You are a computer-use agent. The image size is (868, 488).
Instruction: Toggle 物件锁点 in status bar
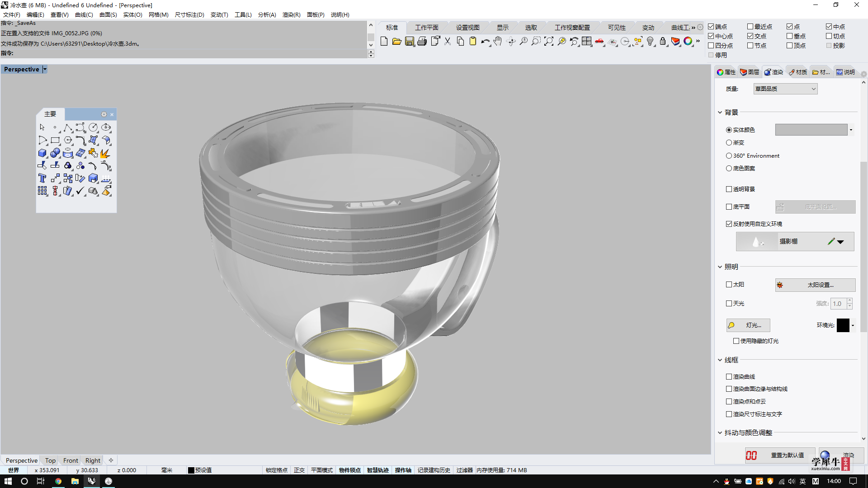click(349, 470)
